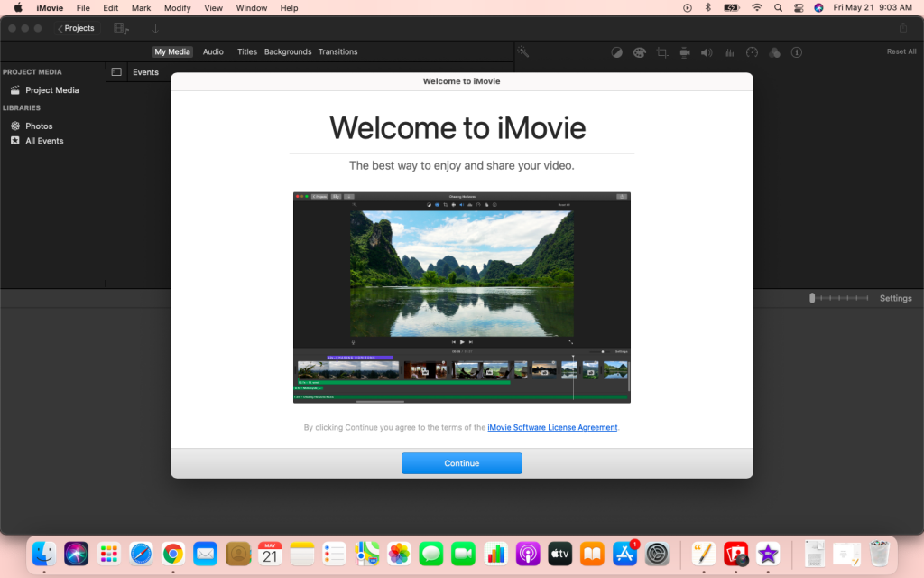Click the Continue button

(461, 463)
